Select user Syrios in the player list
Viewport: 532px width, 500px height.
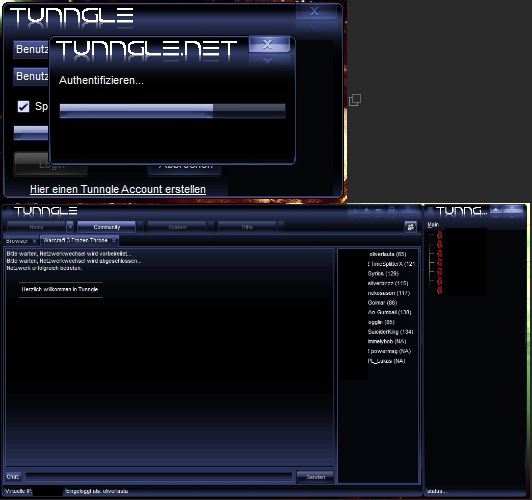click(x=383, y=273)
